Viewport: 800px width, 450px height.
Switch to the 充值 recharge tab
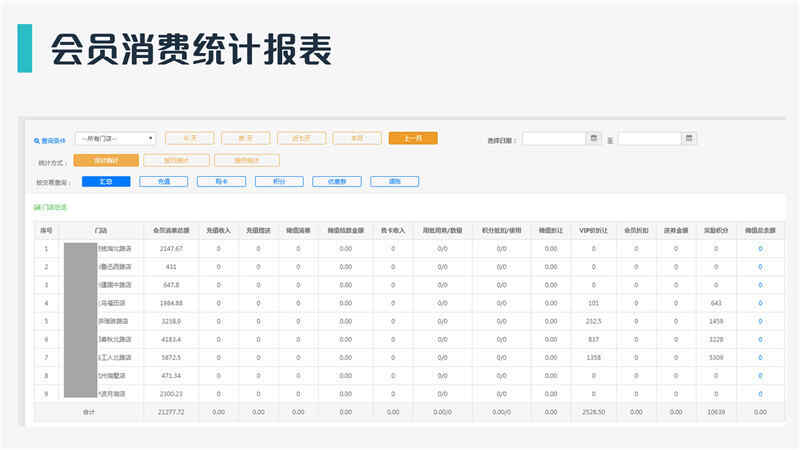click(164, 182)
